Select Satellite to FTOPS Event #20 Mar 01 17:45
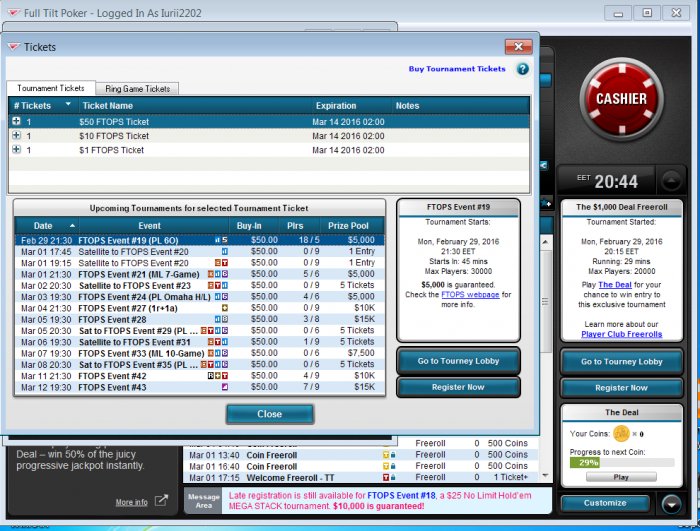Screen dimensions: 700x531 [200, 252]
